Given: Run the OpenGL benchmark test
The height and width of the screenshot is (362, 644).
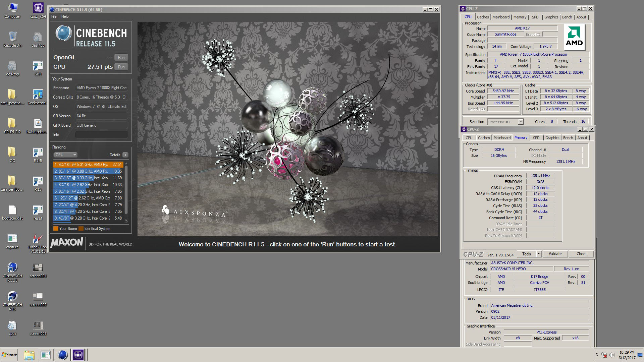Looking at the screenshot, I should (121, 57).
